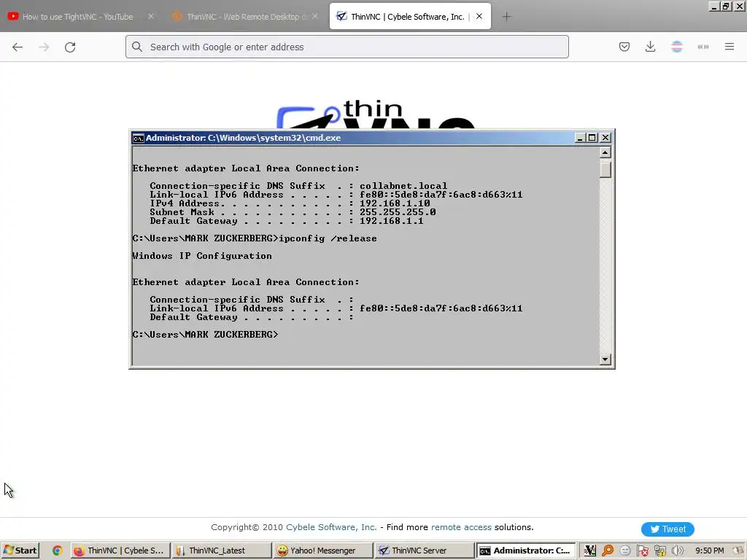Click the ipconfig /release command line
The image size is (747, 560).
(255, 238)
